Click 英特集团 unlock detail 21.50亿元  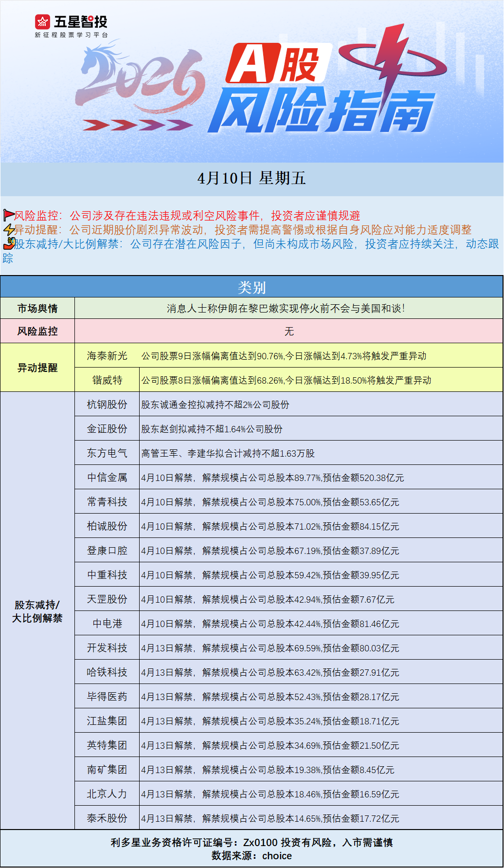(x=270, y=745)
